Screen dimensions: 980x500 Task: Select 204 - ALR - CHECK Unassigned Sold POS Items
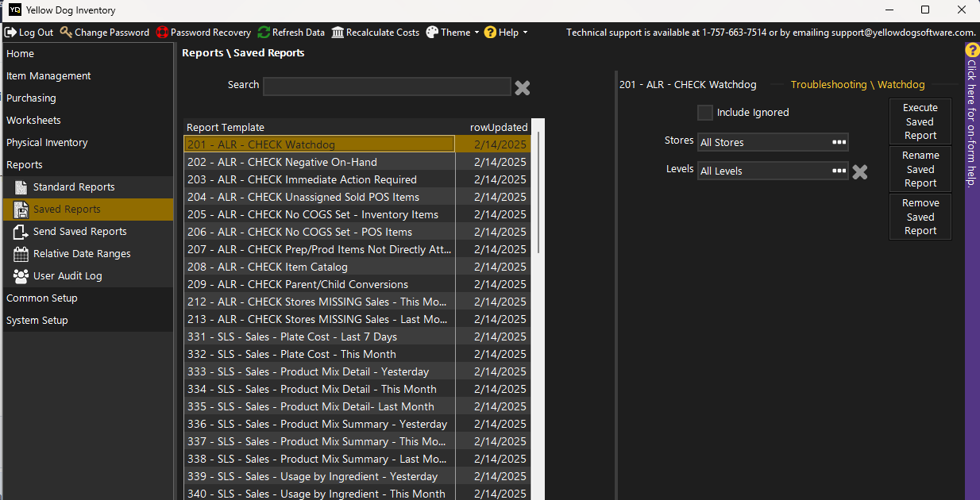(357, 197)
